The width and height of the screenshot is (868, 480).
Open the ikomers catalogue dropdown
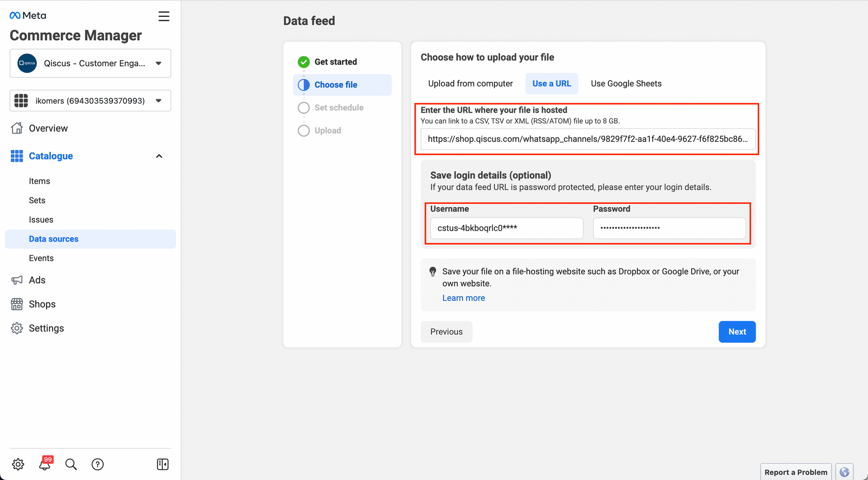[90, 101]
